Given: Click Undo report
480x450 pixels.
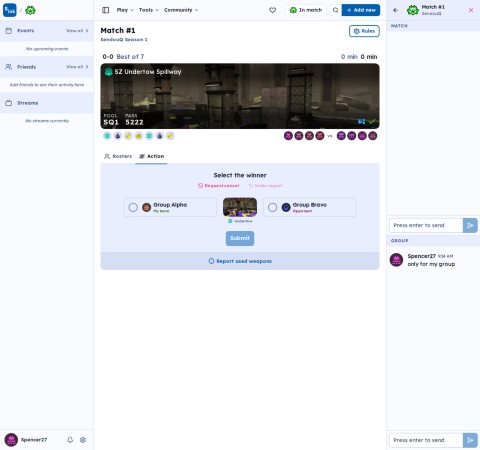Looking at the screenshot, I should coord(265,186).
